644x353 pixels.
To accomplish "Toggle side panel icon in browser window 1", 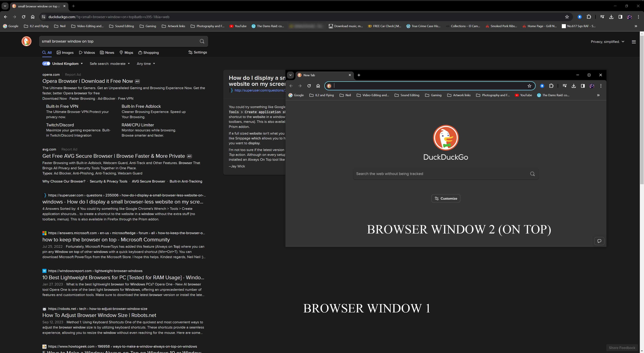I will [x=620, y=17].
